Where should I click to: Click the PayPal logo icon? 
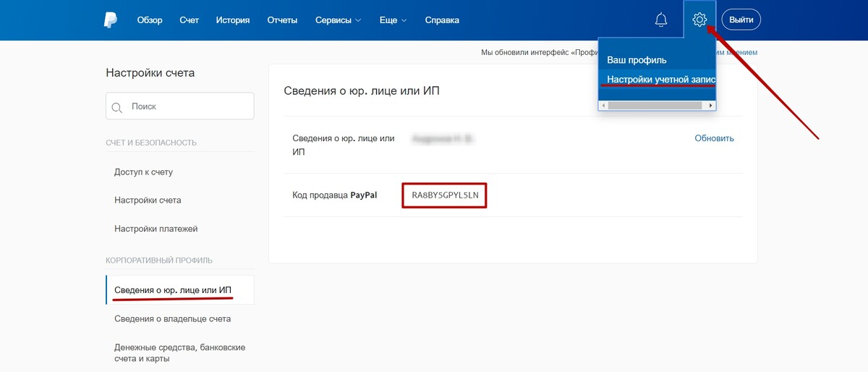(111, 20)
